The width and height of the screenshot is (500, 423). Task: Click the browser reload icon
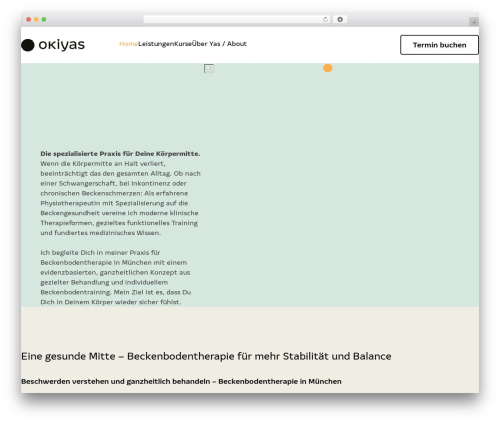click(325, 19)
